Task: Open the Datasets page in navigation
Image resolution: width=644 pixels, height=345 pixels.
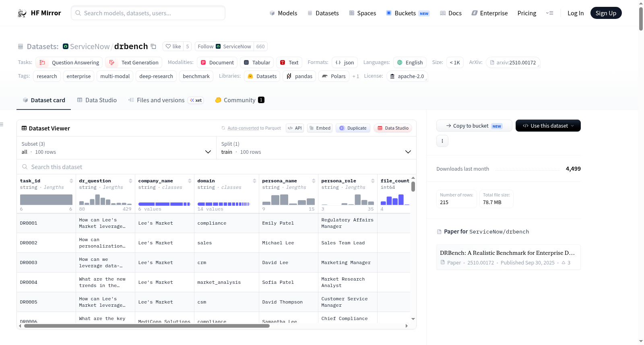Action: click(x=323, y=13)
